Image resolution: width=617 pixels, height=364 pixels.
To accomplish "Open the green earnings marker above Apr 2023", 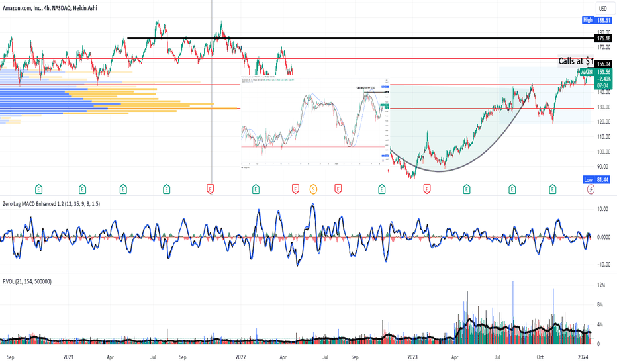I will [467, 189].
